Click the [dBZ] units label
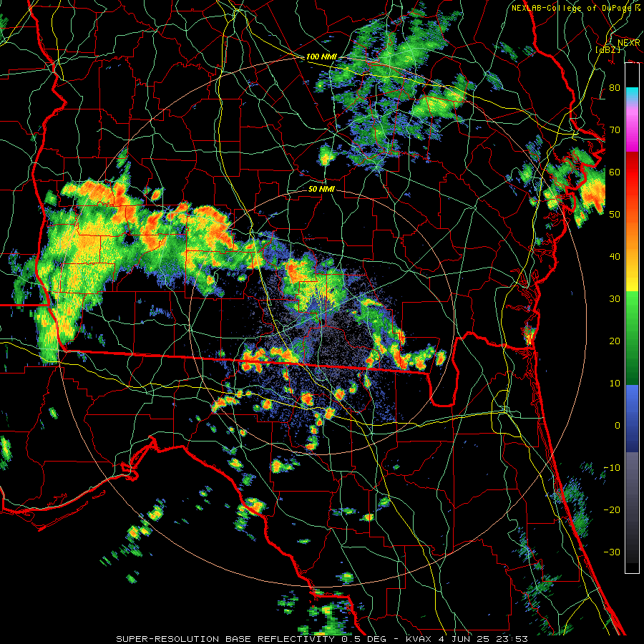644x644 pixels. pos(608,49)
